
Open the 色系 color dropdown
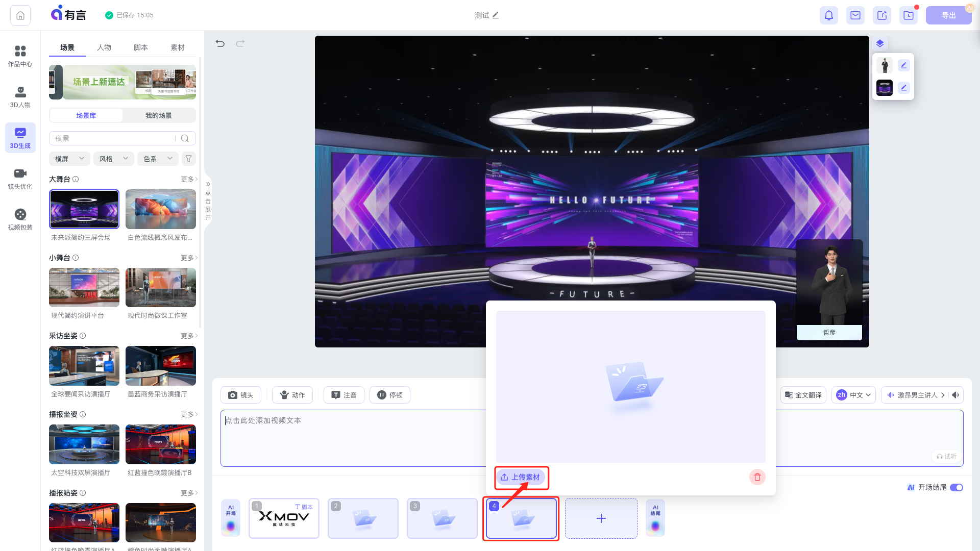tap(158, 159)
